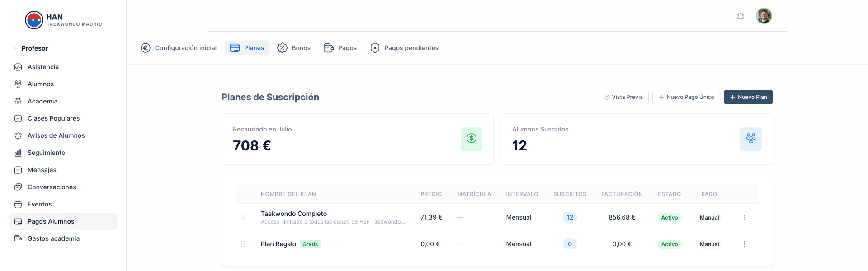The image size is (868, 271).
Task: Click the Manual payment tag of Plan Regalo
Action: point(709,244)
